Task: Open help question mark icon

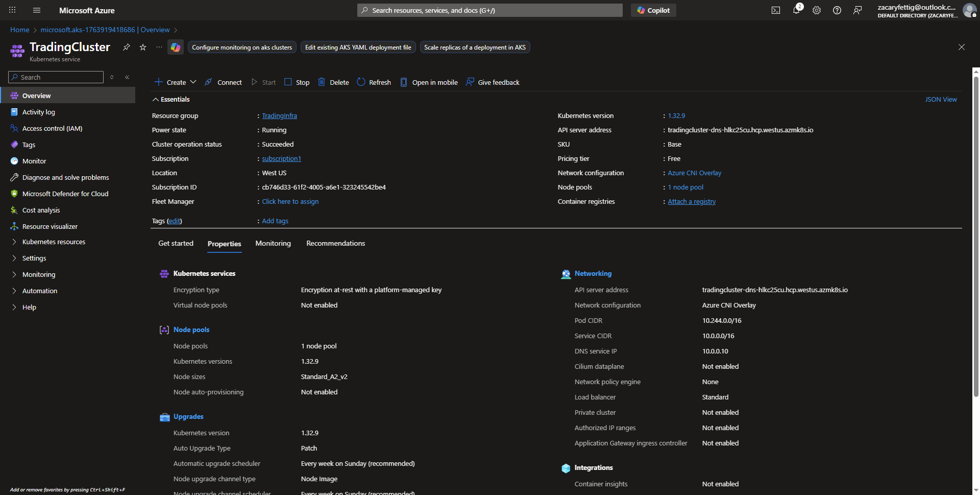Action: pyautogui.click(x=837, y=10)
